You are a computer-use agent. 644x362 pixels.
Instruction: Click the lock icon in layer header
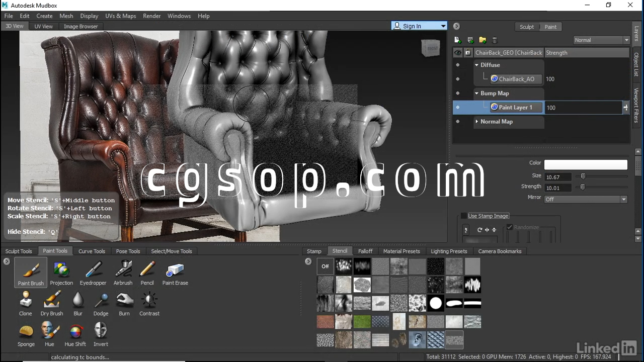point(468,53)
